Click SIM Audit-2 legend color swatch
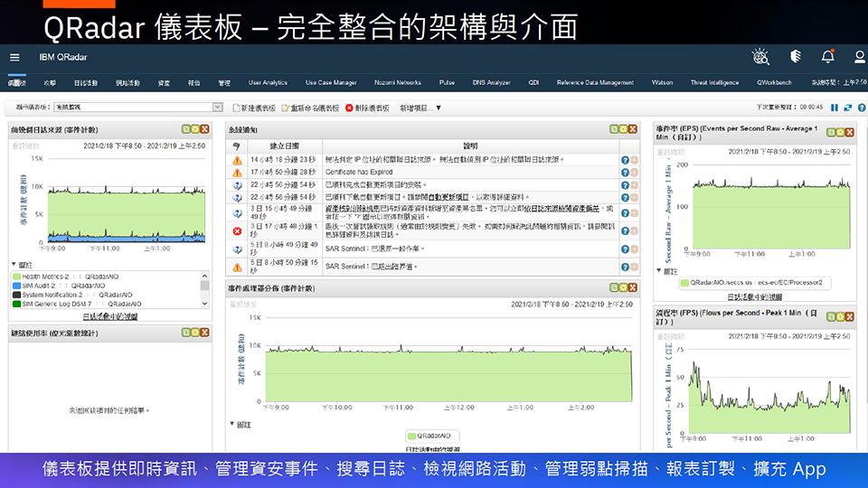 pos(16,286)
